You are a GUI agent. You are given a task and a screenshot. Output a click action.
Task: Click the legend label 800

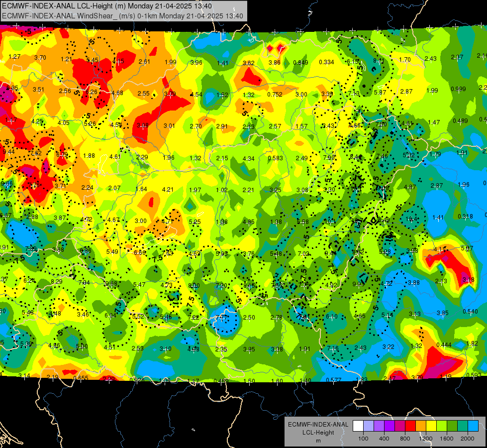(405, 439)
